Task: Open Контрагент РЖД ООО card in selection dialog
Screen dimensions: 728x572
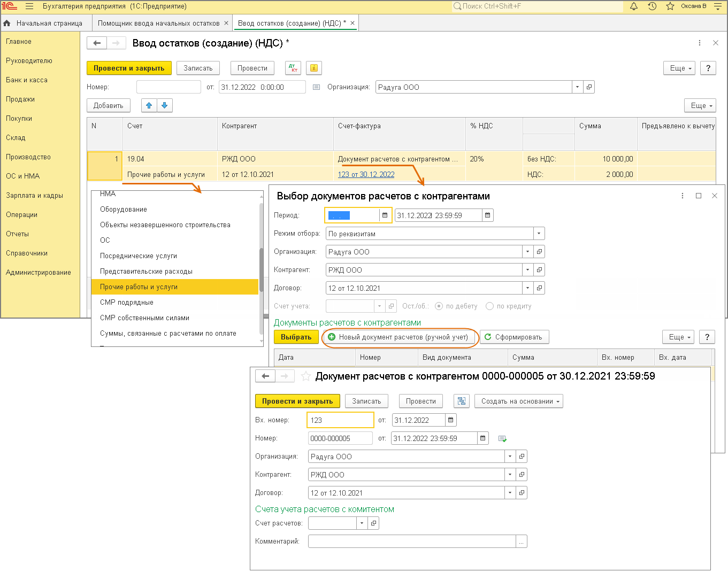Action: pos(539,270)
